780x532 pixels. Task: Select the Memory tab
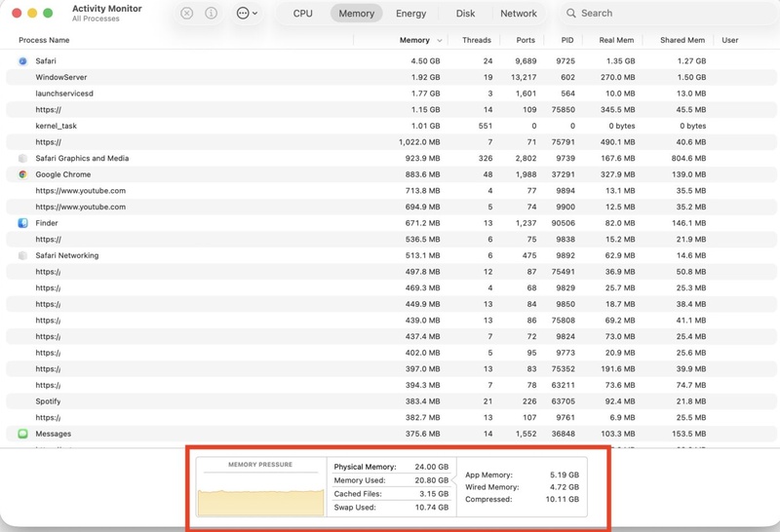356,14
